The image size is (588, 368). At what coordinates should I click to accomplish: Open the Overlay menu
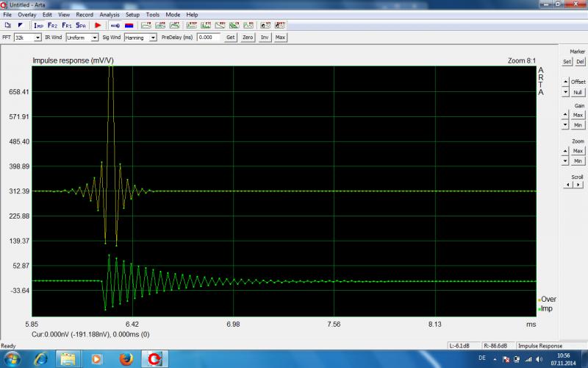pos(26,15)
